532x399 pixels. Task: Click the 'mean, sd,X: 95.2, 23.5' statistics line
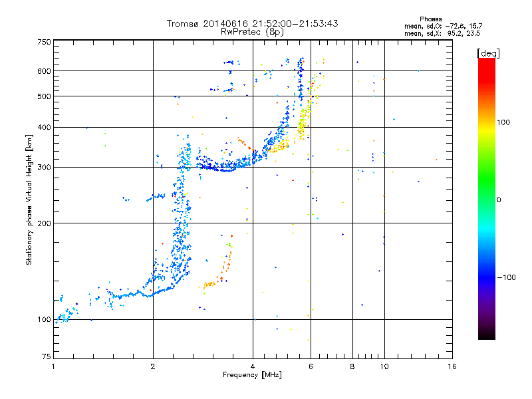point(442,33)
